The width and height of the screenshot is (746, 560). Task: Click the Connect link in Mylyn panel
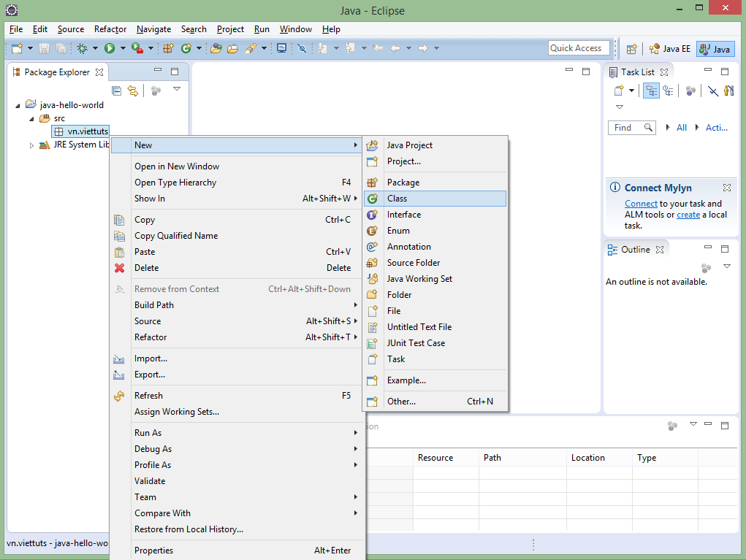641,204
